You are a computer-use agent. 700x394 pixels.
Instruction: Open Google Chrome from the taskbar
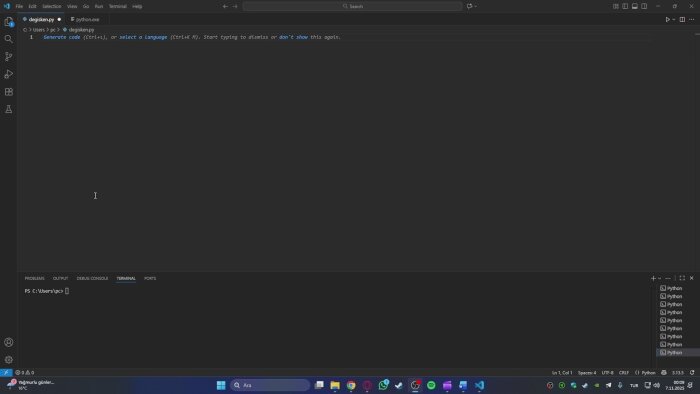click(351, 385)
